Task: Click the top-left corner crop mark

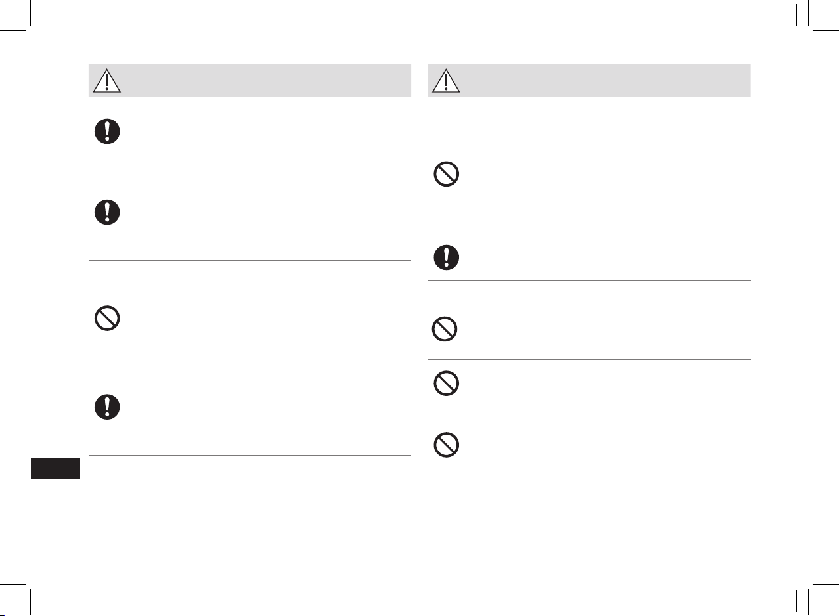Action: [x=26, y=26]
